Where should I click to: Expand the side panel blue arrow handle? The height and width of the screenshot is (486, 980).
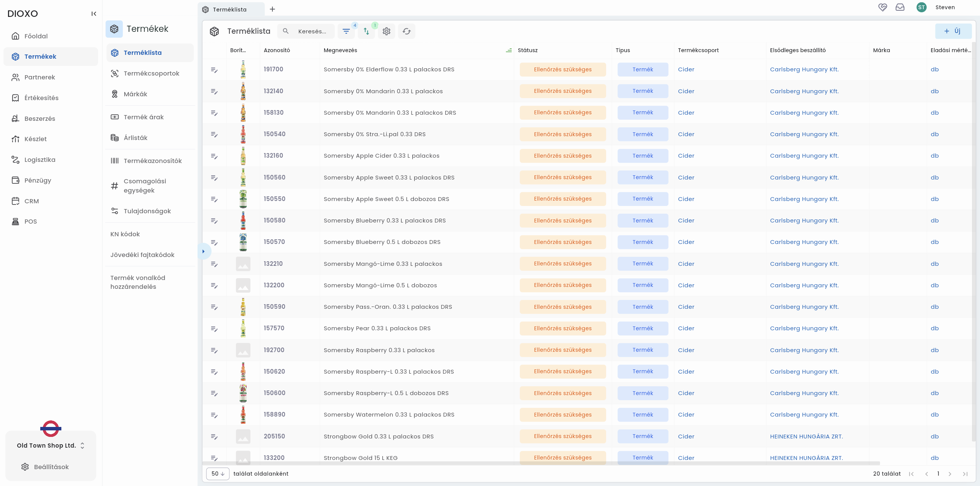click(203, 252)
